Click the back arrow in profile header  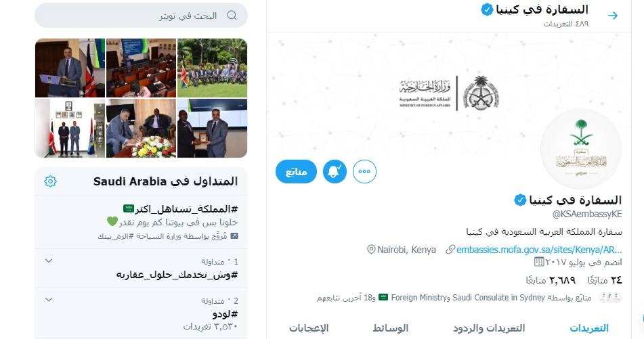point(613,16)
